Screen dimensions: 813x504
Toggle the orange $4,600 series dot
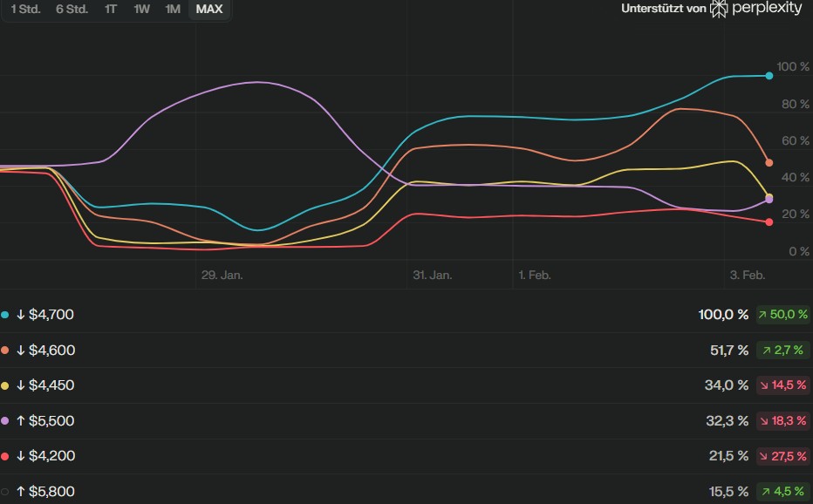click(x=6, y=351)
